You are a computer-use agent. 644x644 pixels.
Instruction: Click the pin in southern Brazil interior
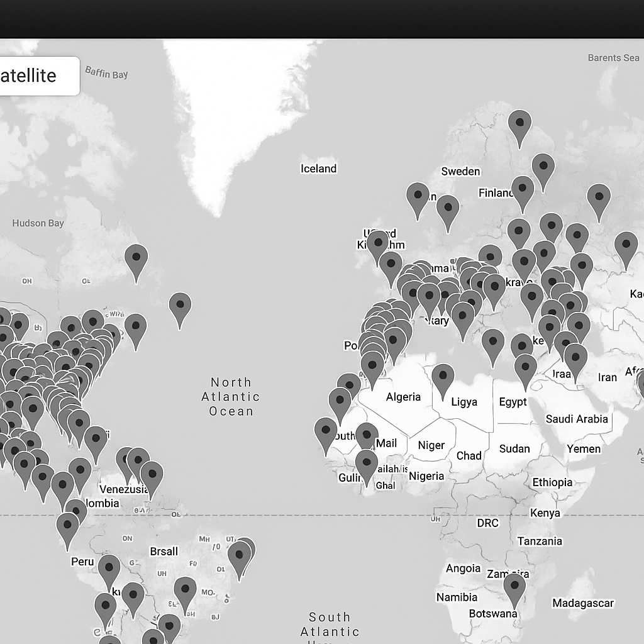(185, 592)
